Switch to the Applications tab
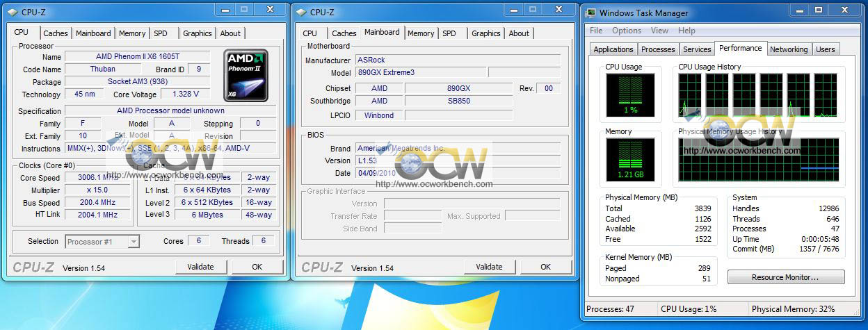868x330 pixels. pos(613,49)
